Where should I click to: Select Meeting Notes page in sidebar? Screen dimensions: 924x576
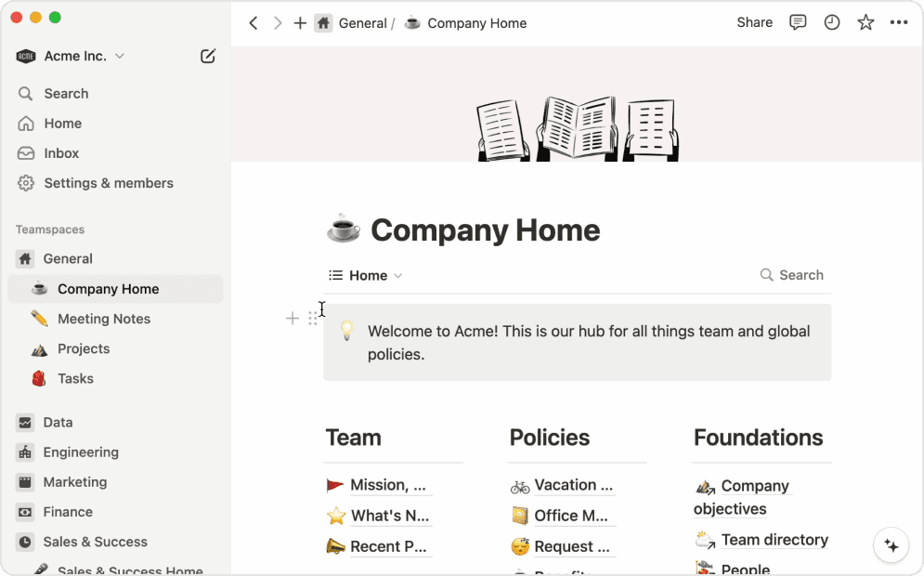pos(103,319)
